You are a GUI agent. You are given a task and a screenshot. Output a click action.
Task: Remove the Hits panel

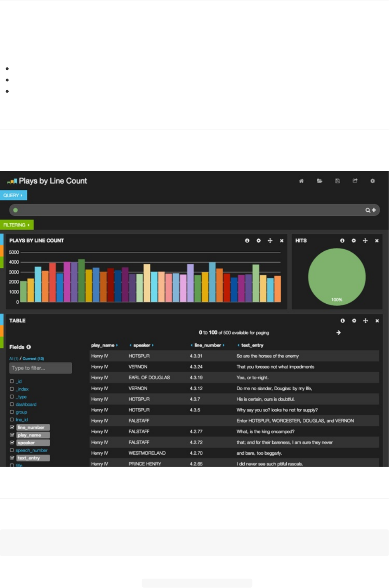[x=377, y=241]
